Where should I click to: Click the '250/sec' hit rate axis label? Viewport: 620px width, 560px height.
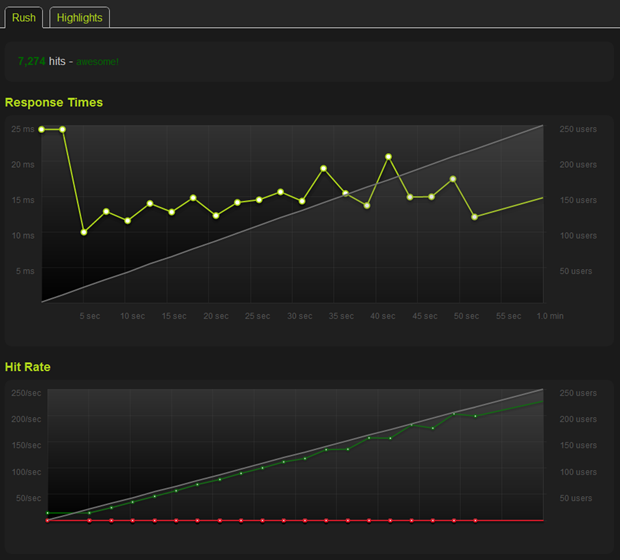point(26,393)
